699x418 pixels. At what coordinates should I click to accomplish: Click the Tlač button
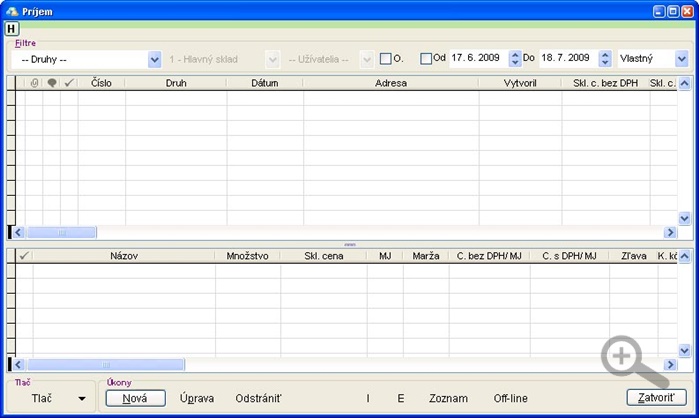tap(42, 398)
